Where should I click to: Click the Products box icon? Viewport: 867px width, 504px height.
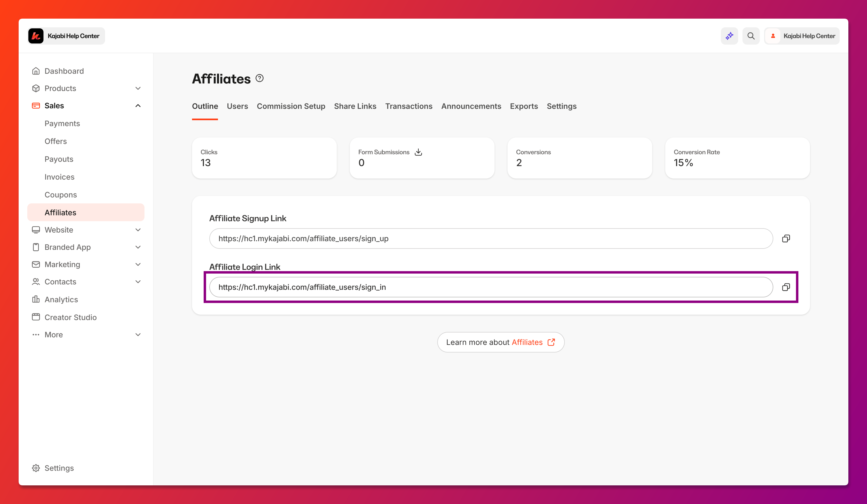(x=36, y=88)
